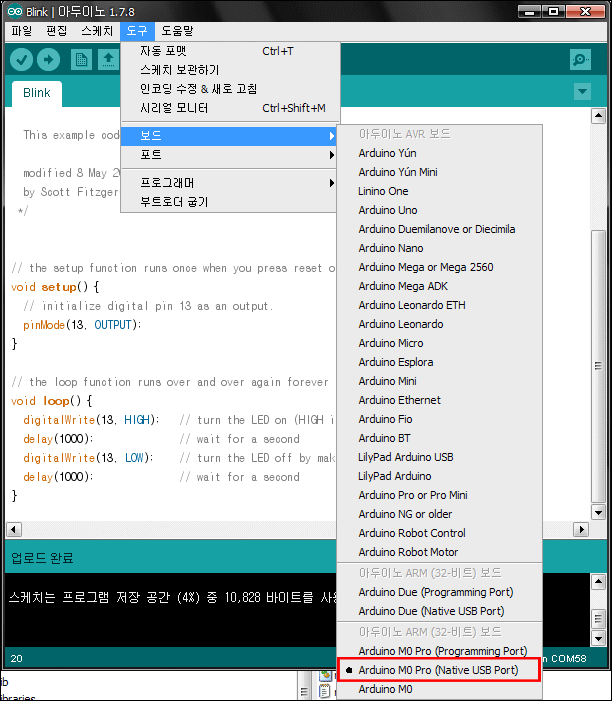This screenshot has height=701, width=612.
Task: Click the COM58 port status text
Action: (x=568, y=659)
